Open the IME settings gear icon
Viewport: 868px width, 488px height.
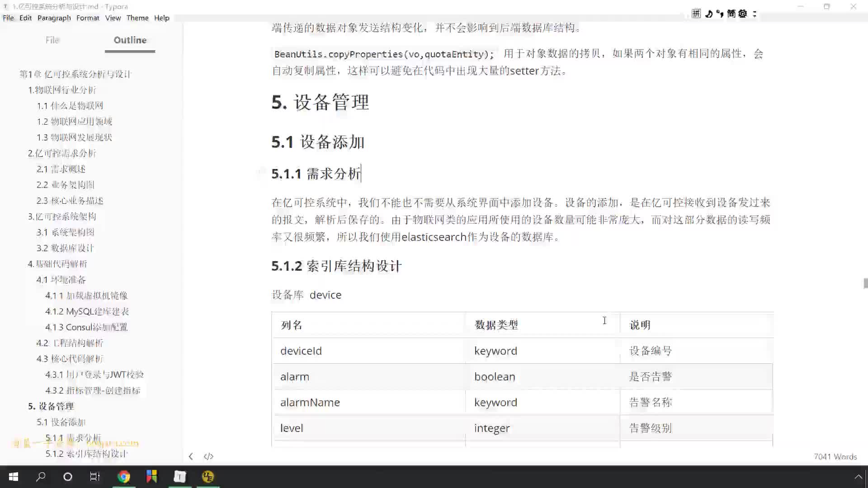tap(743, 14)
